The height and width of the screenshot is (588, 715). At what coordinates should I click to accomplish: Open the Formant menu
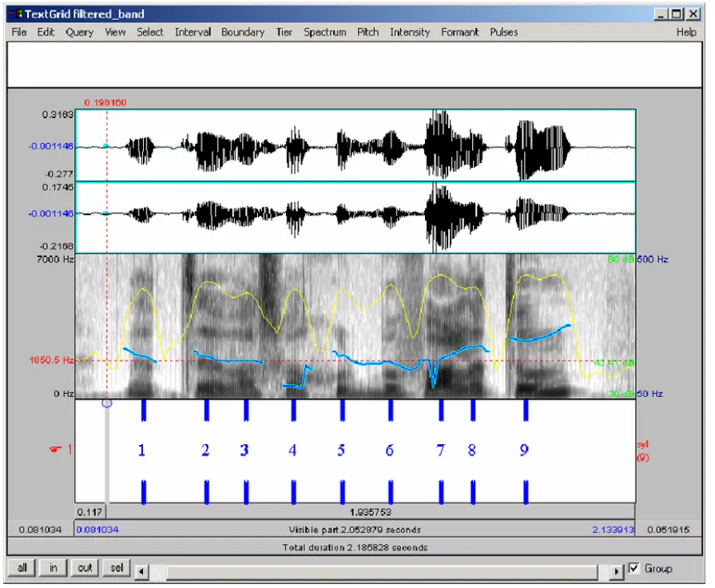coord(459,32)
